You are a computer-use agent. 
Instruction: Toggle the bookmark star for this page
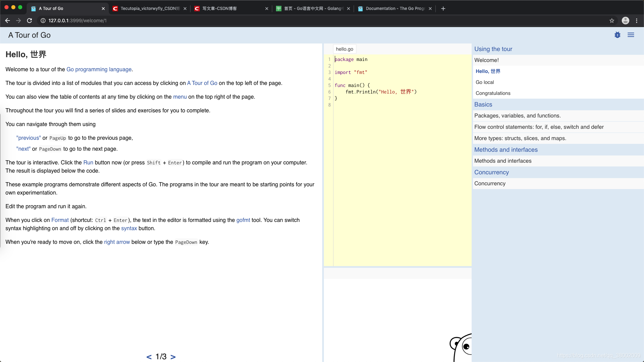[611, 21]
